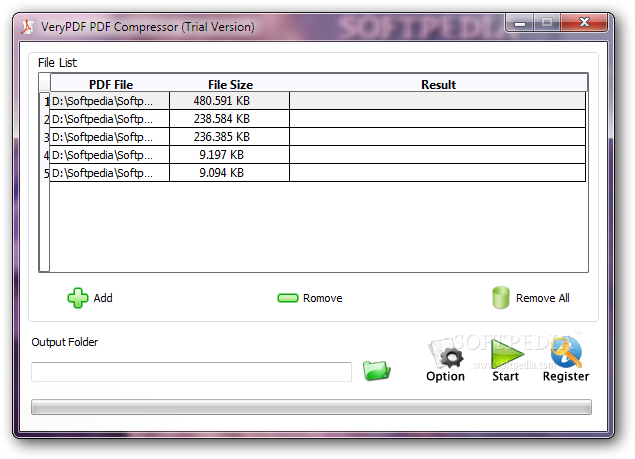Click the 238.584 KB file size cell
This screenshot has width=635, height=459.
229,119
